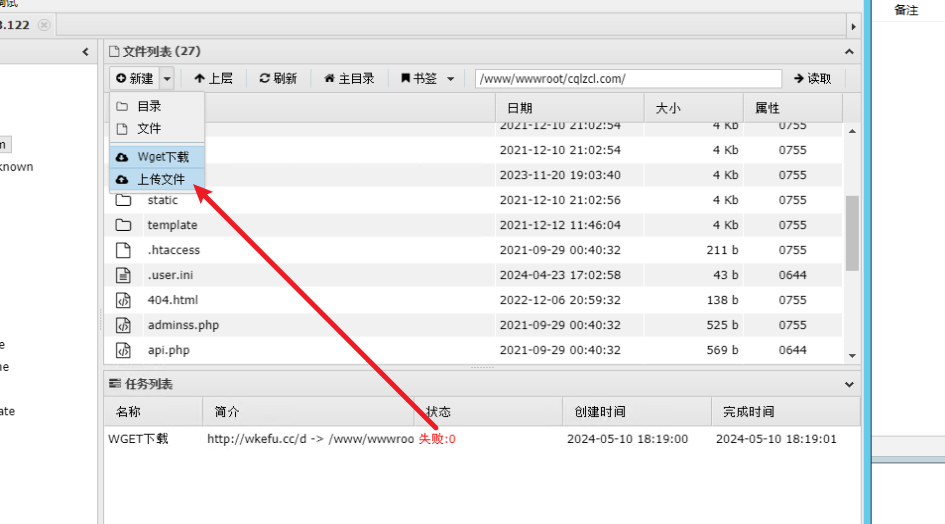The width and height of the screenshot is (945, 524).
Task: Select Wget下载 menu option
Action: pyautogui.click(x=162, y=157)
